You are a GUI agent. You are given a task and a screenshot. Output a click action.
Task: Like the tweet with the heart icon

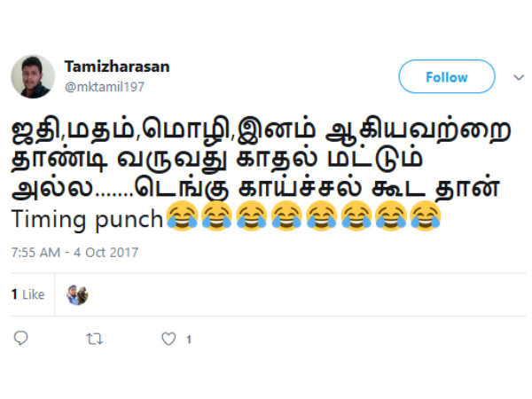pyautogui.click(x=168, y=339)
